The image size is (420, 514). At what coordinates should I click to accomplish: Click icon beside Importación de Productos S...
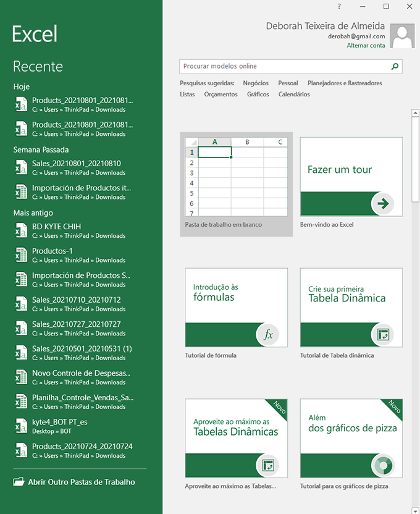coord(21,280)
